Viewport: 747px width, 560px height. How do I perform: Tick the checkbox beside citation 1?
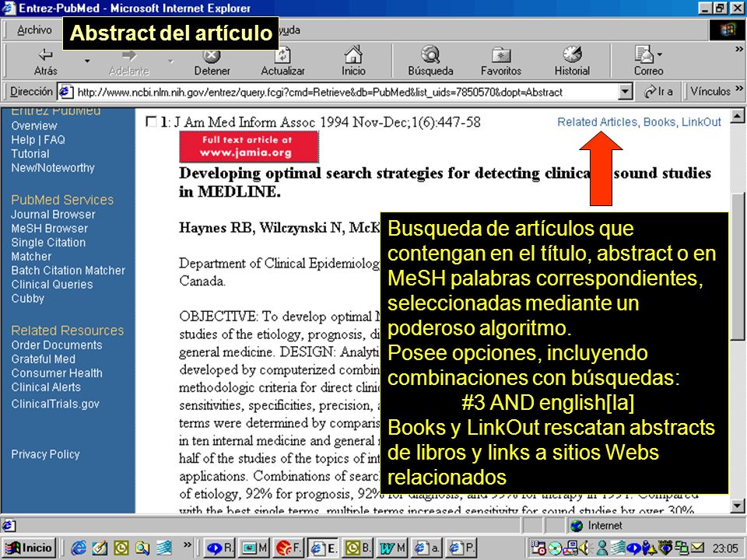pyautogui.click(x=150, y=122)
